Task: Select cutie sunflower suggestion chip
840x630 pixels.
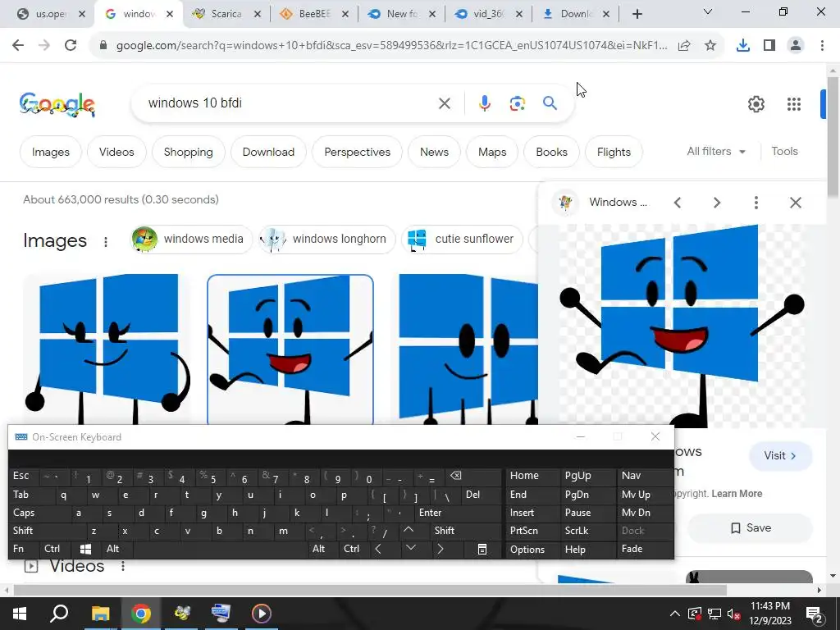Action: click(x=462, y=239)
